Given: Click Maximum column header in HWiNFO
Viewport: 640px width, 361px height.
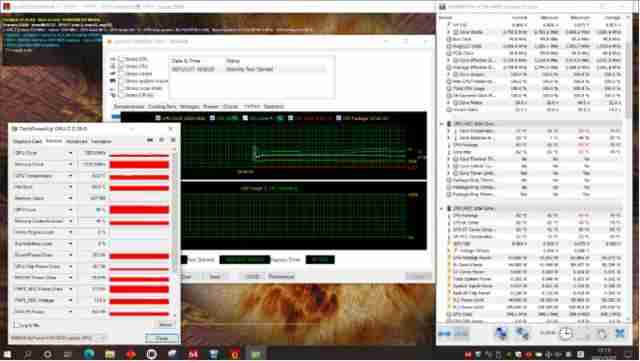Looking at the screenshot, I should tap(580, 18).
